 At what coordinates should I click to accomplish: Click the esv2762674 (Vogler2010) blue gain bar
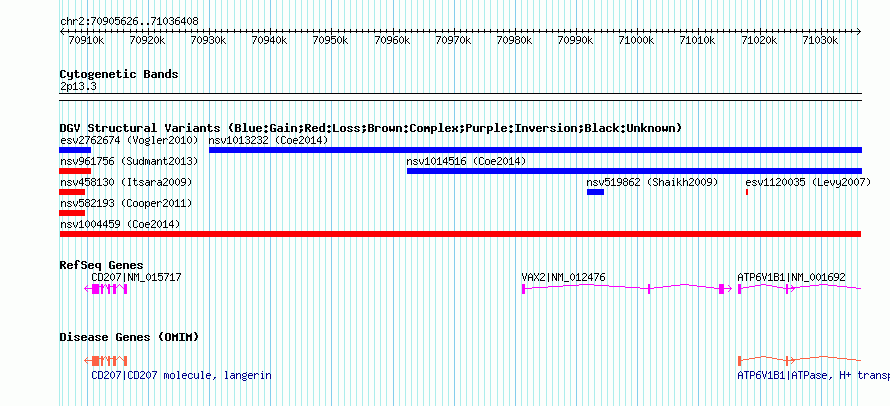coord(75,150)
